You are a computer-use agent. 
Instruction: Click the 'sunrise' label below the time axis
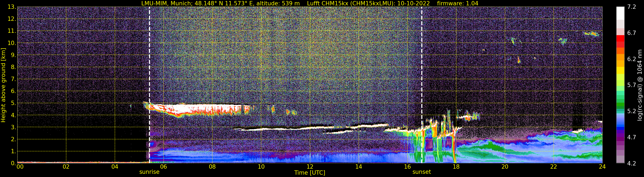tap(149, 172)
